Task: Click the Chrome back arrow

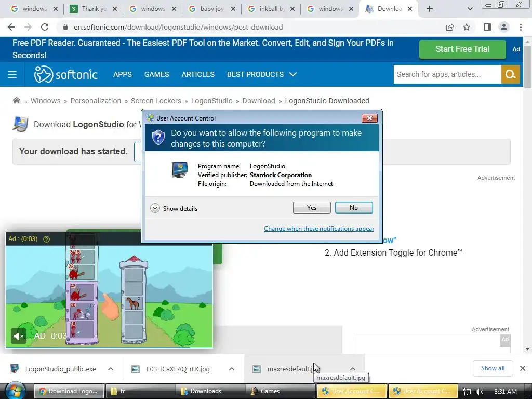Action: tap(11, 27)
